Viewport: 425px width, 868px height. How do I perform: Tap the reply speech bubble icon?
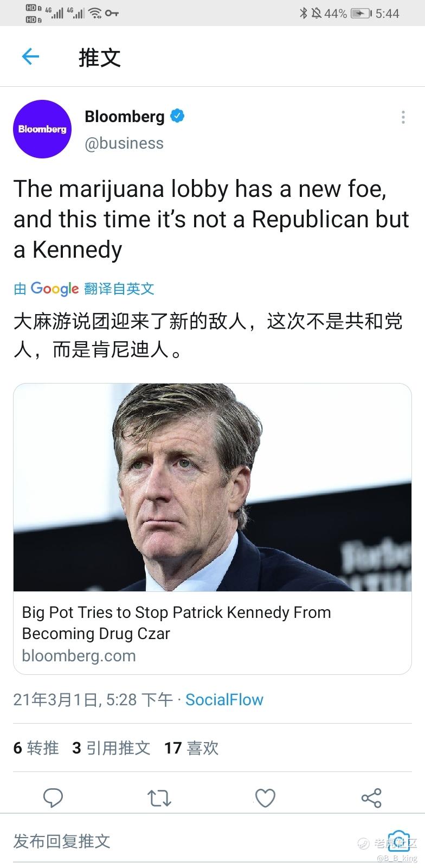(53, 798)
